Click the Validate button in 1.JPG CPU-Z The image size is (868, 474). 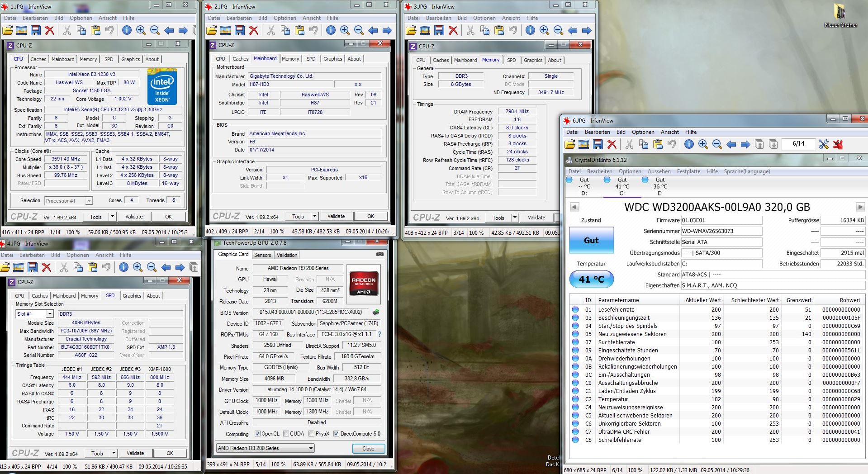134,217
